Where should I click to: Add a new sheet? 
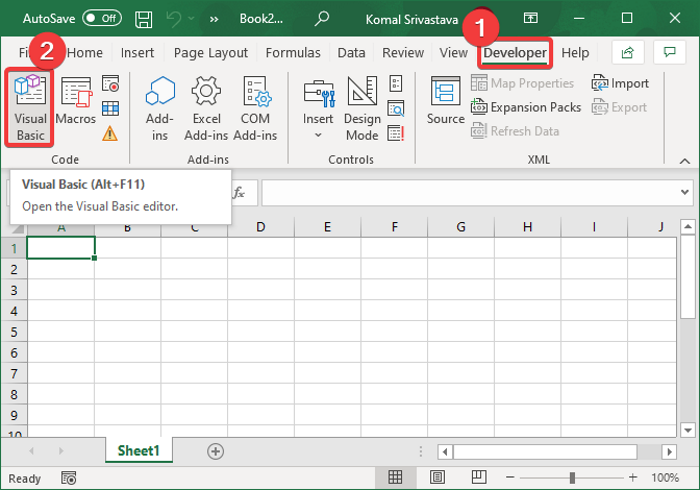[215, 451]
